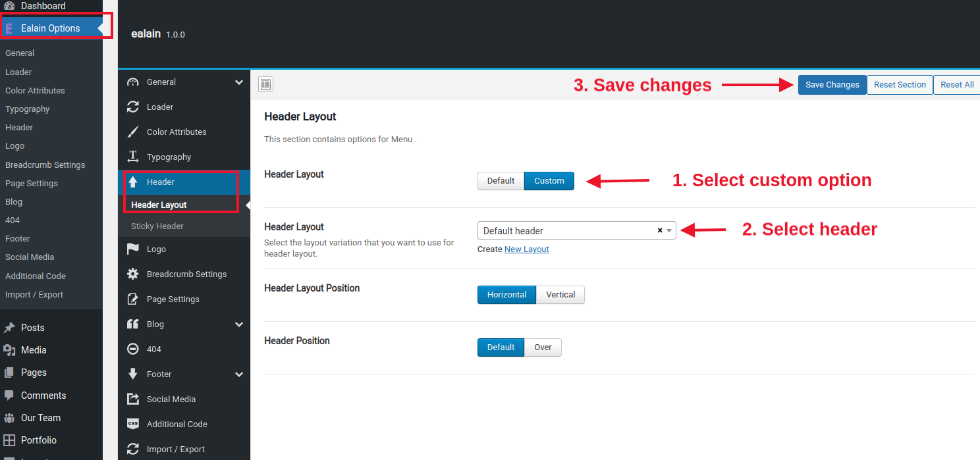The image size is (980, 460).
Task: Click the expand-all options icon in toolbar
Action: click(265, 84)
